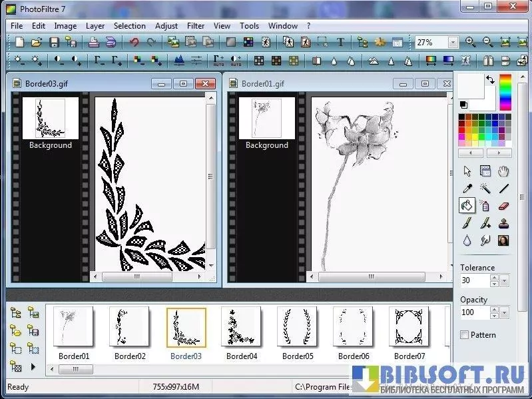Open the Opacity value dropdown
The height and width of the screenshot is (399, 532).
pos(504,312)
